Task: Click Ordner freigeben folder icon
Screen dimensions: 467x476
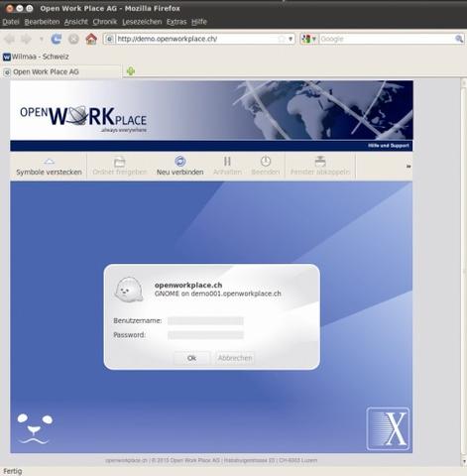Action: point(119,162)
